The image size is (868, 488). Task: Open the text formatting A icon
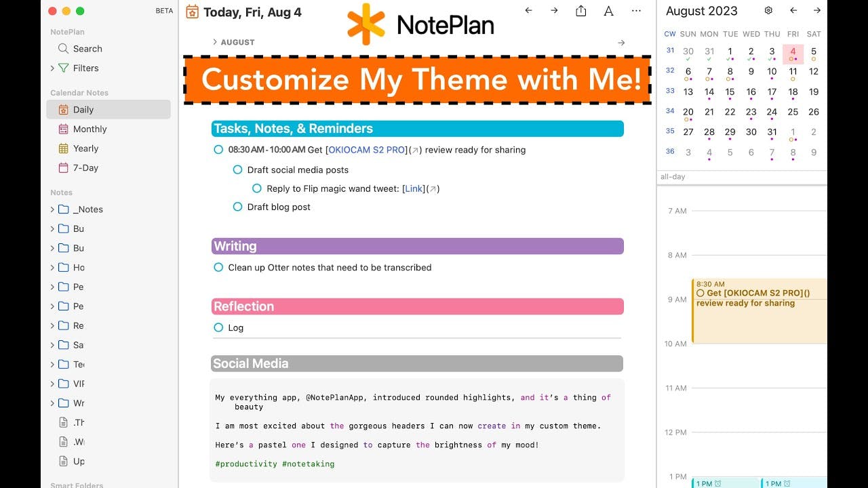[608, 11]
